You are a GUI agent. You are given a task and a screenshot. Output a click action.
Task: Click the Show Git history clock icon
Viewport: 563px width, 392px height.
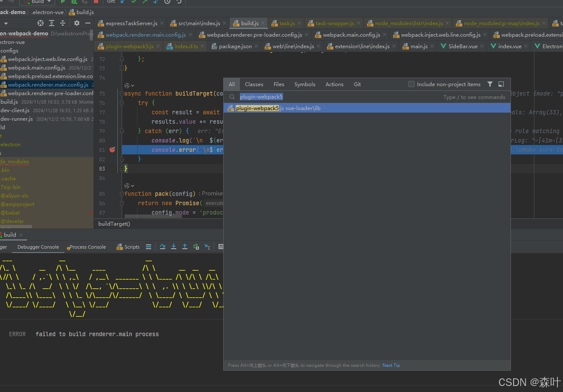point(167,2)
